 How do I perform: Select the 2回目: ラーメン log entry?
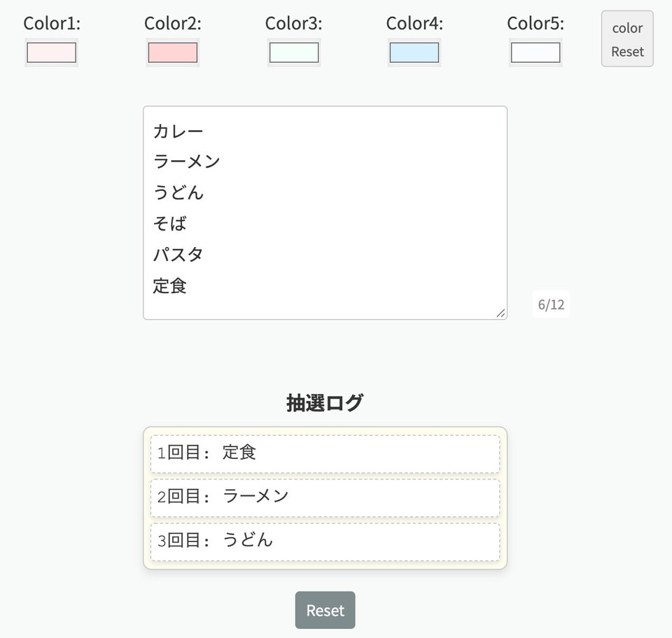pos(325,498)
